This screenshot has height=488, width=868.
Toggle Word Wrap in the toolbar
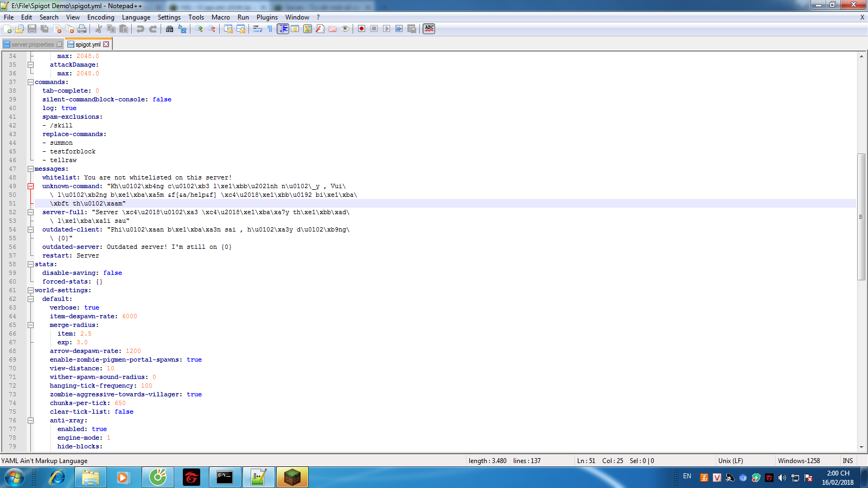(258, 29)
